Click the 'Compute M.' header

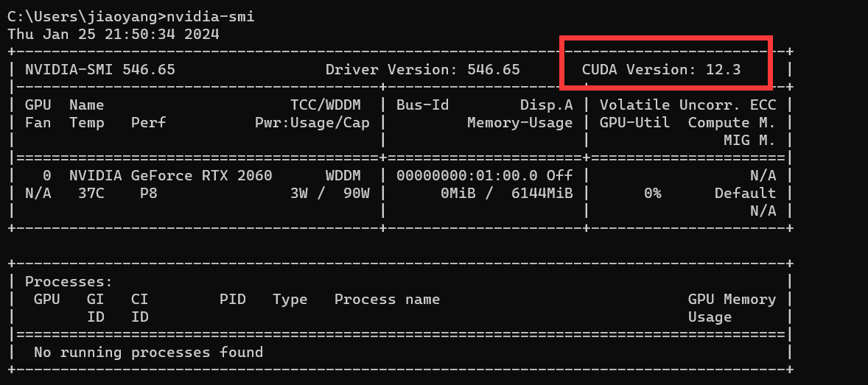[x=732, y=123]
